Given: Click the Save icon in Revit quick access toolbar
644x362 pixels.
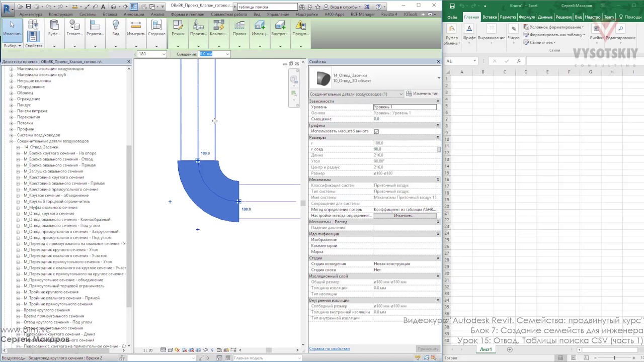Looking at the screenshot, I should 29,7.
